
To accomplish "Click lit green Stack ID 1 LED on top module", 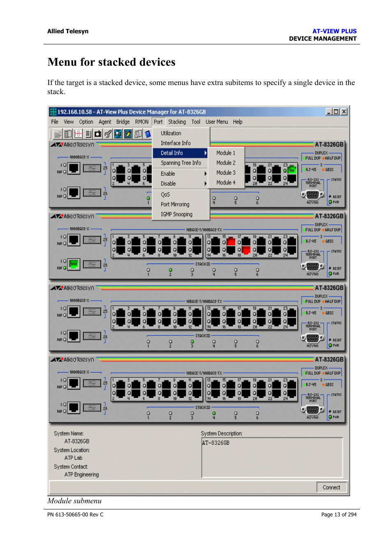I will pos(148,198).
